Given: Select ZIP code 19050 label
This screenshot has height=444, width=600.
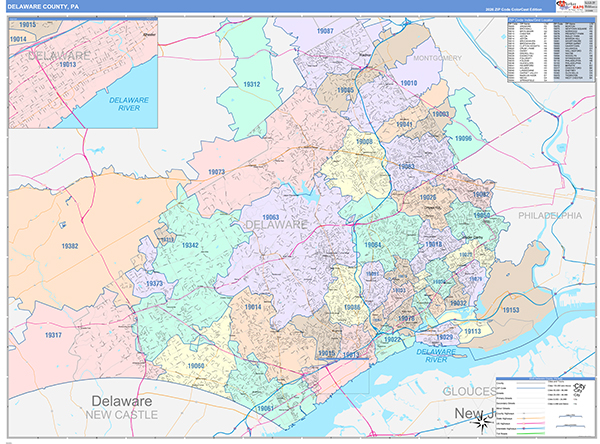Looking at the screenshot, I should tap(482, 215).
